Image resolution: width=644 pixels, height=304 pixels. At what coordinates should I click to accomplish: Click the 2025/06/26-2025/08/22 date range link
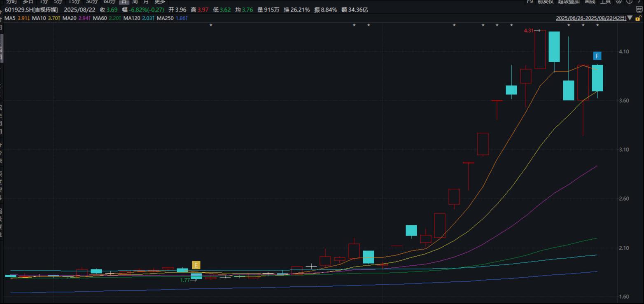coord(590,18)
